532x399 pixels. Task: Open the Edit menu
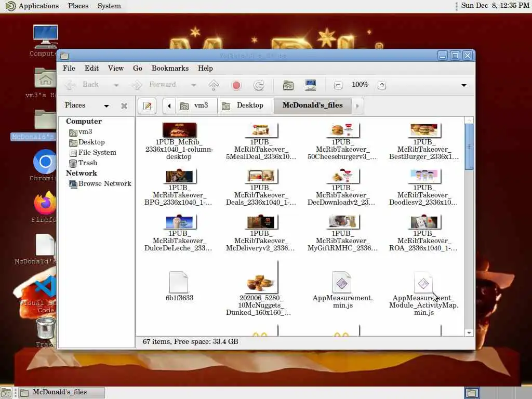[x=91, y=68]
